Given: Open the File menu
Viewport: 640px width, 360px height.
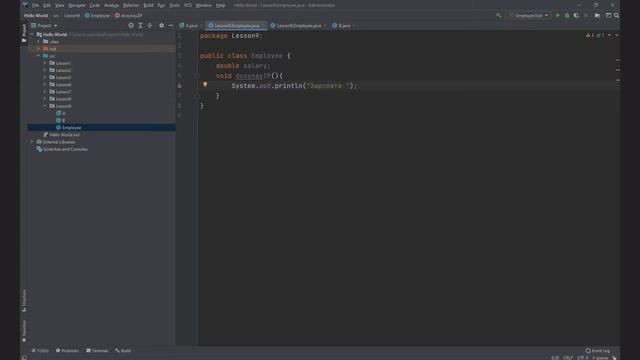Looking at the screenshot, I should coord(36,5).
